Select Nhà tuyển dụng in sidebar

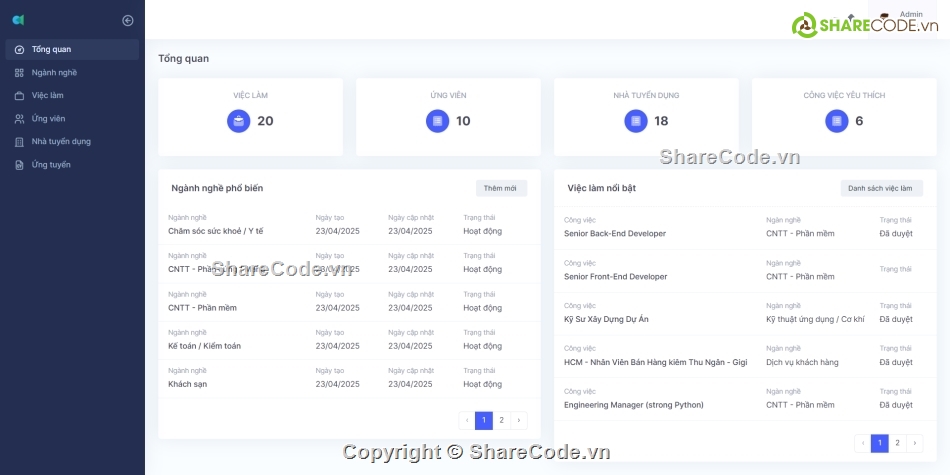(72, 142)
